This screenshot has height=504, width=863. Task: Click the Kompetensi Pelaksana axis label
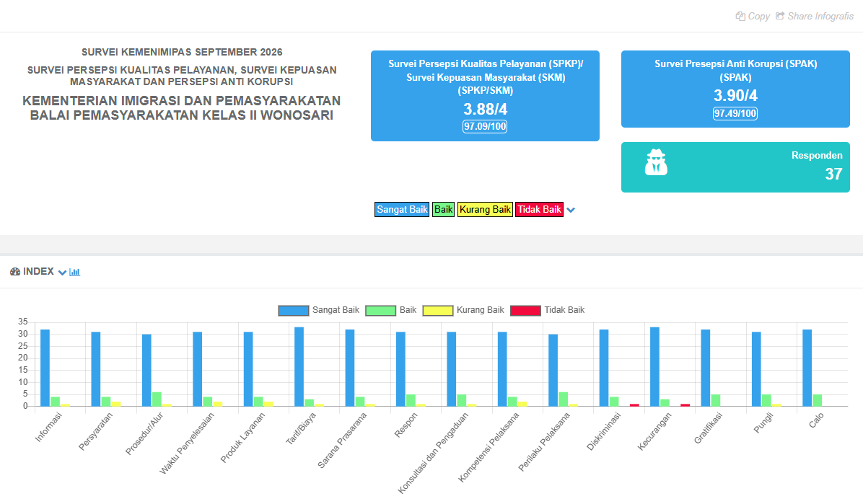pos(489,447)
